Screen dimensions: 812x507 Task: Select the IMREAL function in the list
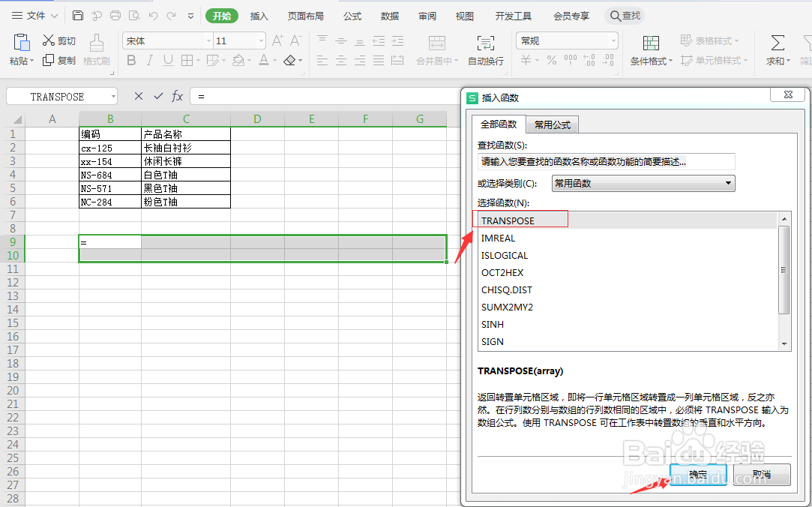499,238
